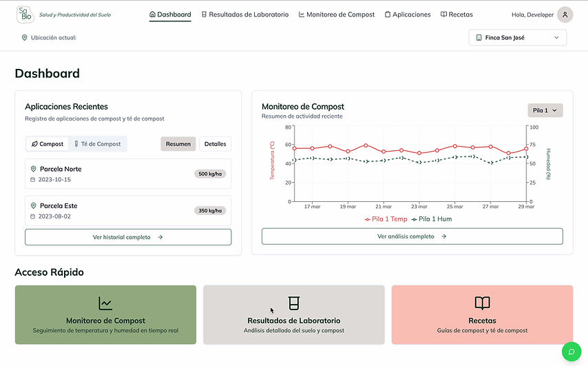Open the Monitoreo de Compost nav tab
This screenshot has width=588, height=366.
click(337, 14)
